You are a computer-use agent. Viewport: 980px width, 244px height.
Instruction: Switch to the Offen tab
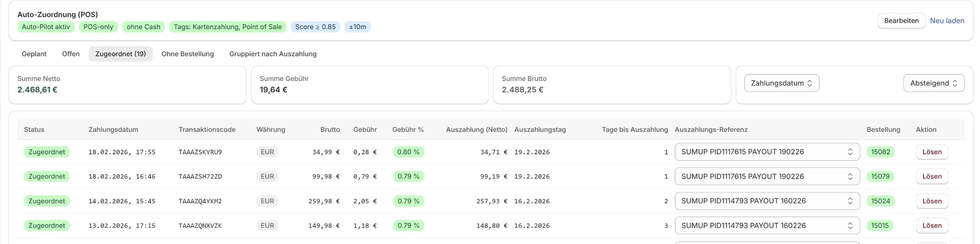click(x=71, y=54)
